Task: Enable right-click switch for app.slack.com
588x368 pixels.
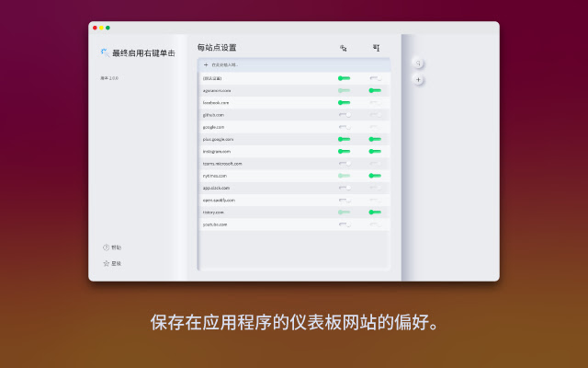Action: [x=345, y=188]
